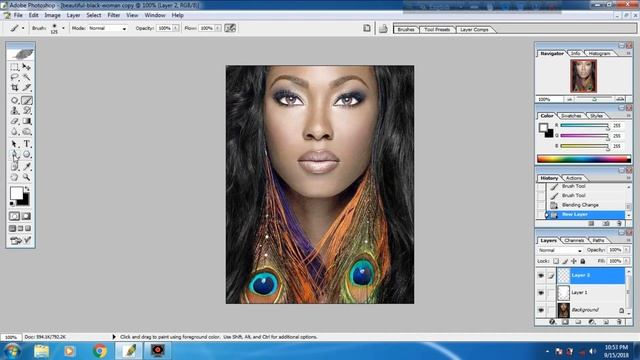Create new layer from Layers panel
This screenshot has height=360, width=640.
click(x=606, y=322)
